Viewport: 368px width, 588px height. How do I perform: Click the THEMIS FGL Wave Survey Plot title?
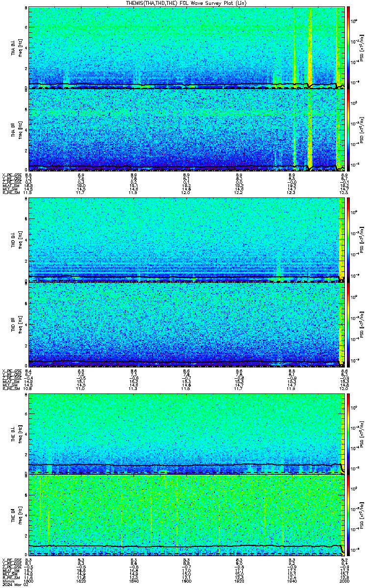(186, 3)
